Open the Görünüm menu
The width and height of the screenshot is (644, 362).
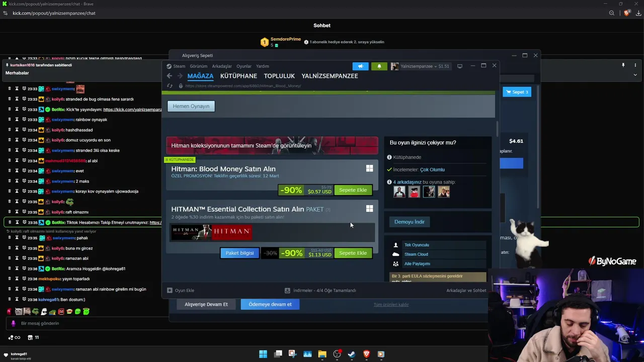coord(198,66)
